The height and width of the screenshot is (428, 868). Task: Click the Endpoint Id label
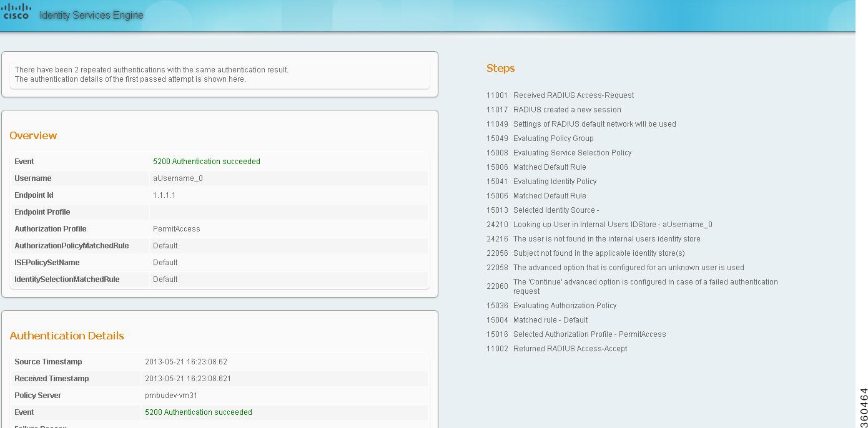click(34, 195)
